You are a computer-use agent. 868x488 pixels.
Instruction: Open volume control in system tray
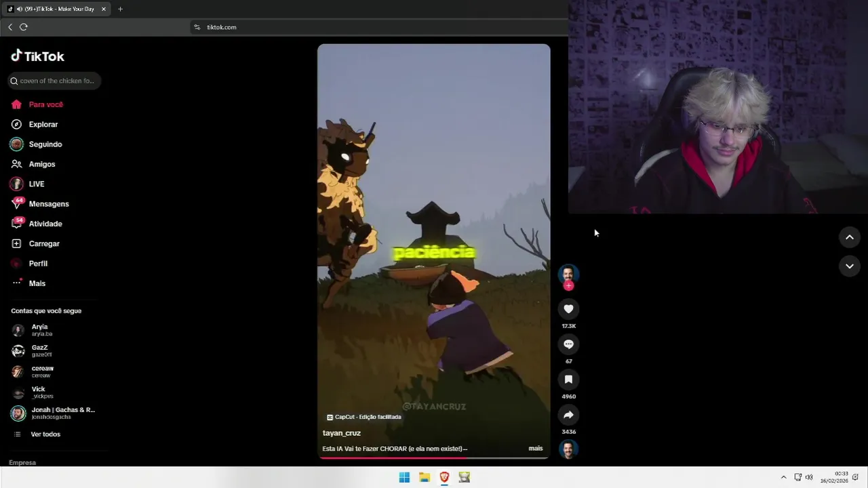809,477
